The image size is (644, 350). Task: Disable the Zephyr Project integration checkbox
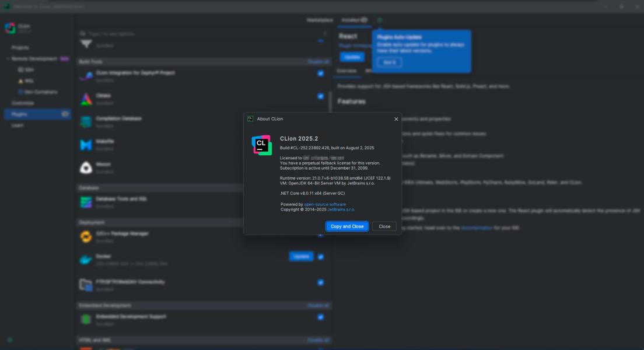click(320, 73)
